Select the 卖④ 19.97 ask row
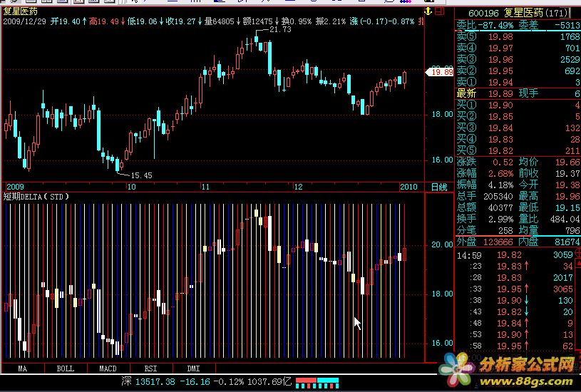Viewport: 581px width, 392px height. 518,48
